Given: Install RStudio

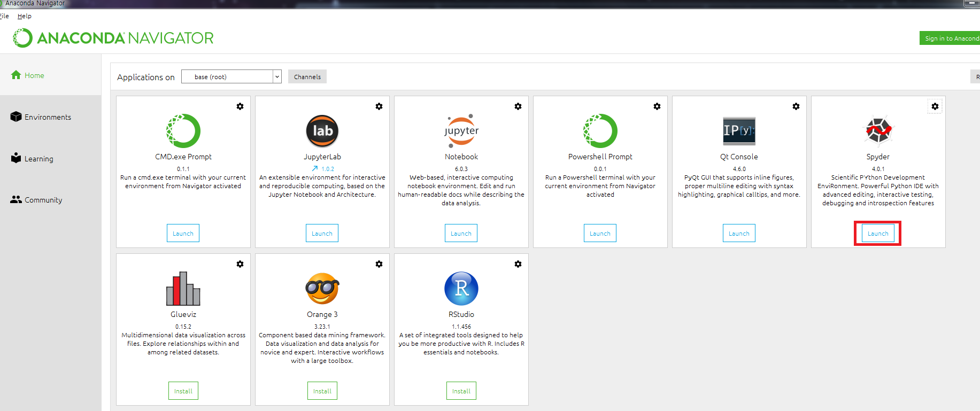Looking at the screenshot, I should click(461, 391).
